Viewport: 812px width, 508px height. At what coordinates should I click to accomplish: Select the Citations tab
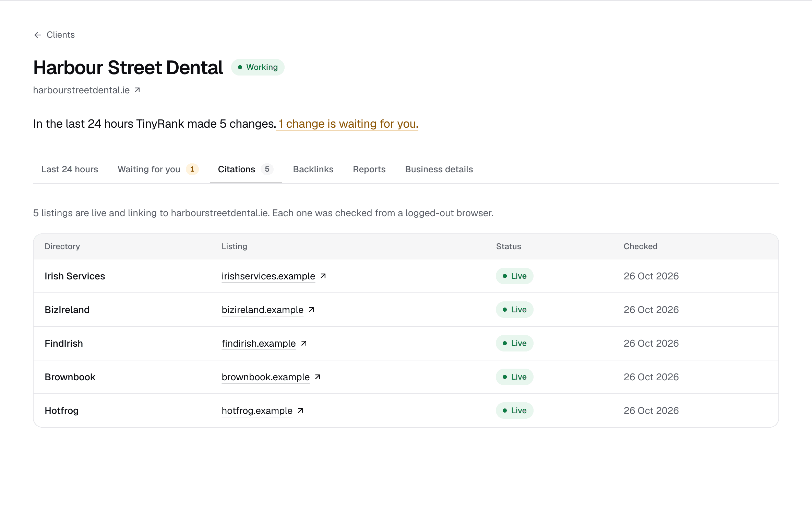tap(246, 169)
